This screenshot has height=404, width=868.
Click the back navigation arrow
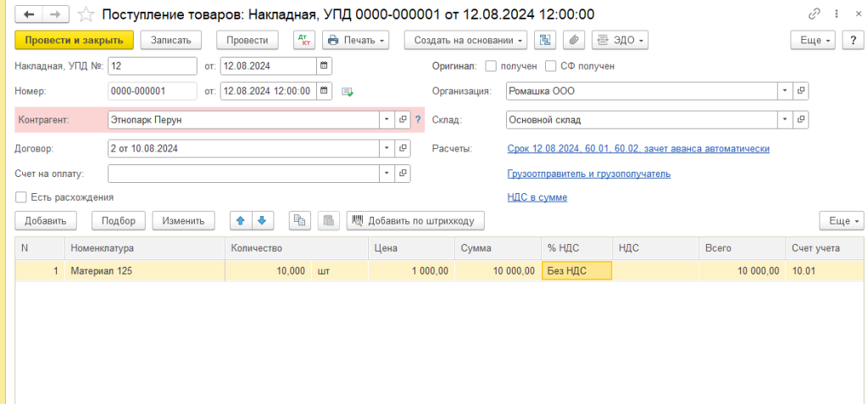[x=29, y=14]
